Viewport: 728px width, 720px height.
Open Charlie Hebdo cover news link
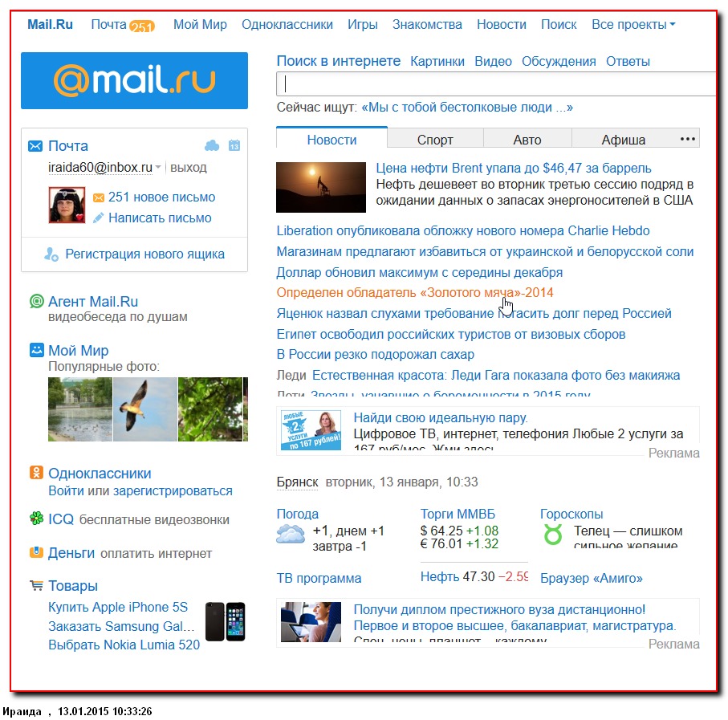point(463,230)
